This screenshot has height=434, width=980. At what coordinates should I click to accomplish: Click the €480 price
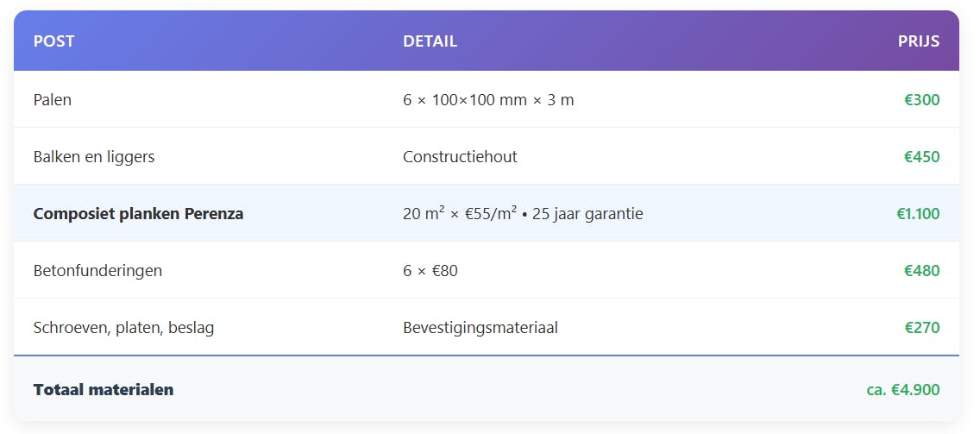click(921, 271)
